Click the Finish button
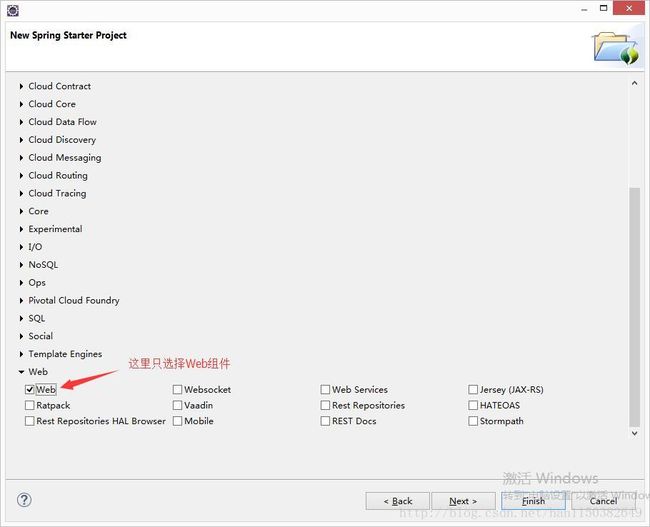650x527 pixels. tap(533, 501)
